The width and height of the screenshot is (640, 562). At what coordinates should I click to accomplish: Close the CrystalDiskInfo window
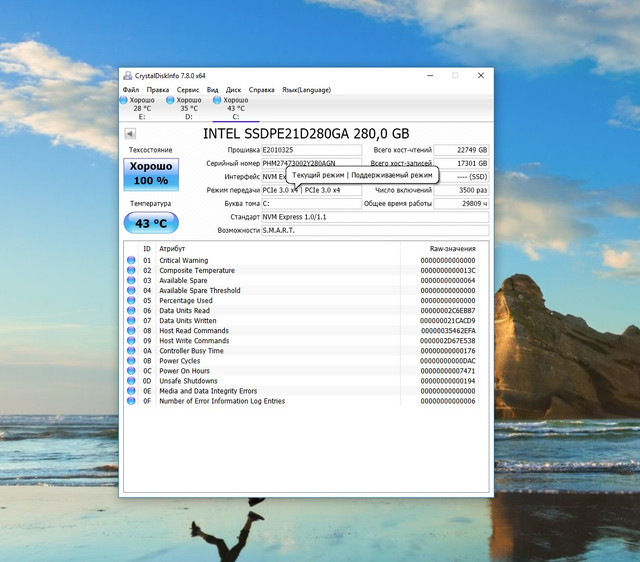tap(481, 76)
